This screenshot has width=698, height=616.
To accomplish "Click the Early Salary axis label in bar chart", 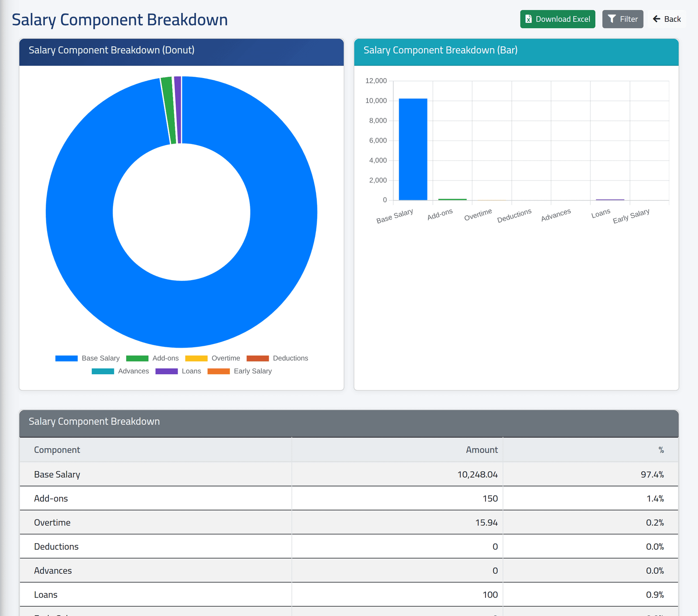I will pos(631,216).
